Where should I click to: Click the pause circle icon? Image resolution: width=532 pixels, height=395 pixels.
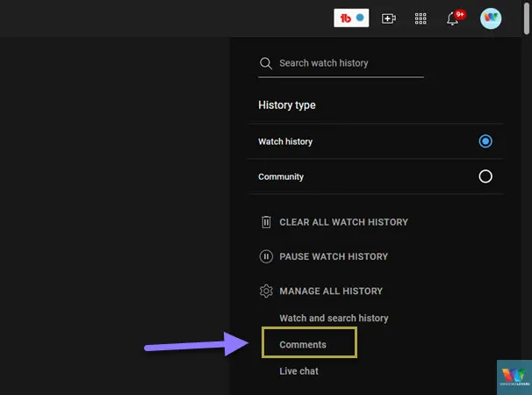(x=266, y=256)
